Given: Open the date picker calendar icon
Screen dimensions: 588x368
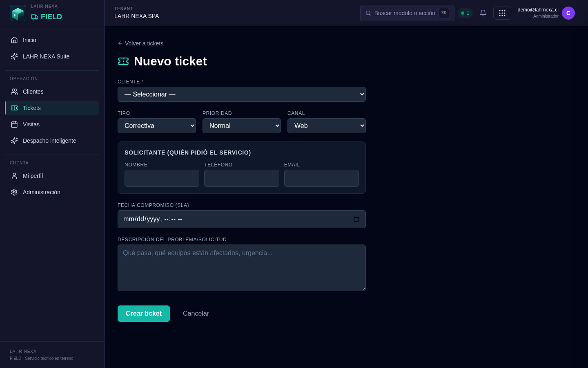Looking at the screenshot, I should 356,219.
